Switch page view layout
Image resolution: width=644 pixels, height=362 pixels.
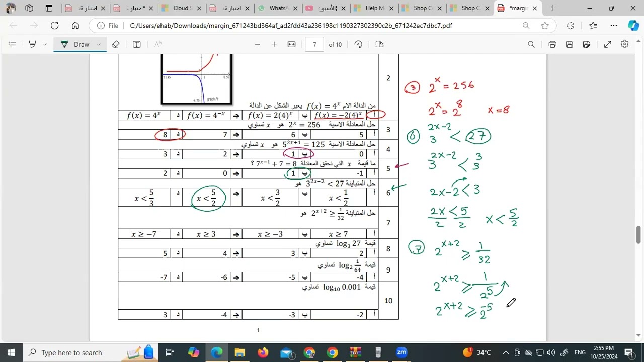coord(379,44)
